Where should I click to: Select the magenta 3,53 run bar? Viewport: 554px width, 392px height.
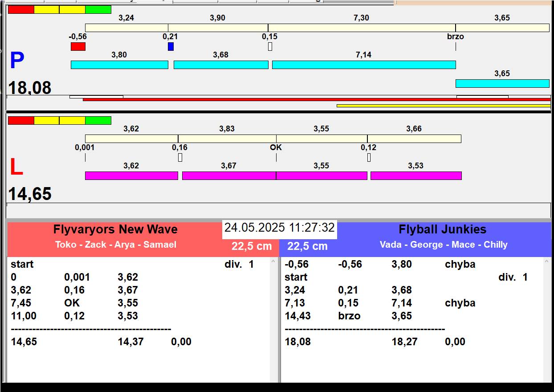[x=416, y=176]
